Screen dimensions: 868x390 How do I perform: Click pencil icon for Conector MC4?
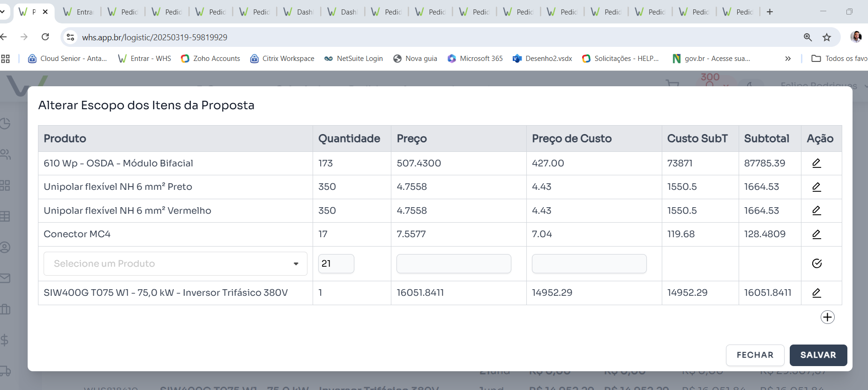(816, 234)
